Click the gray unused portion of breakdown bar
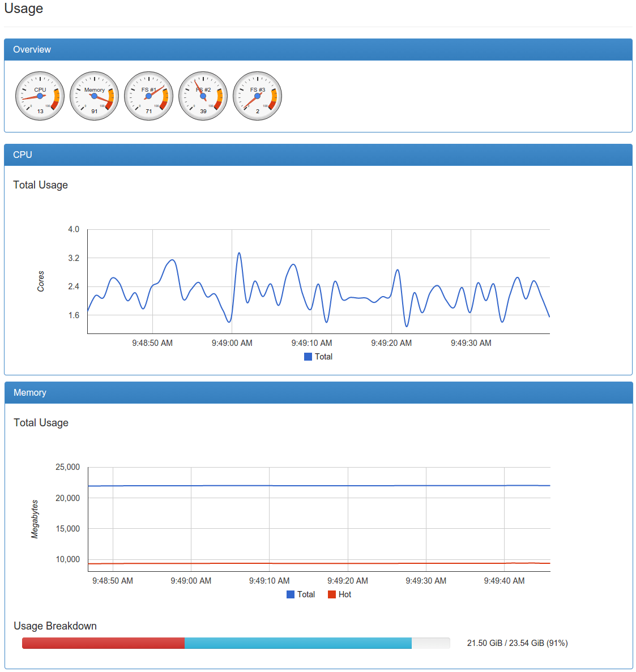636x672 pixels. 430,643
